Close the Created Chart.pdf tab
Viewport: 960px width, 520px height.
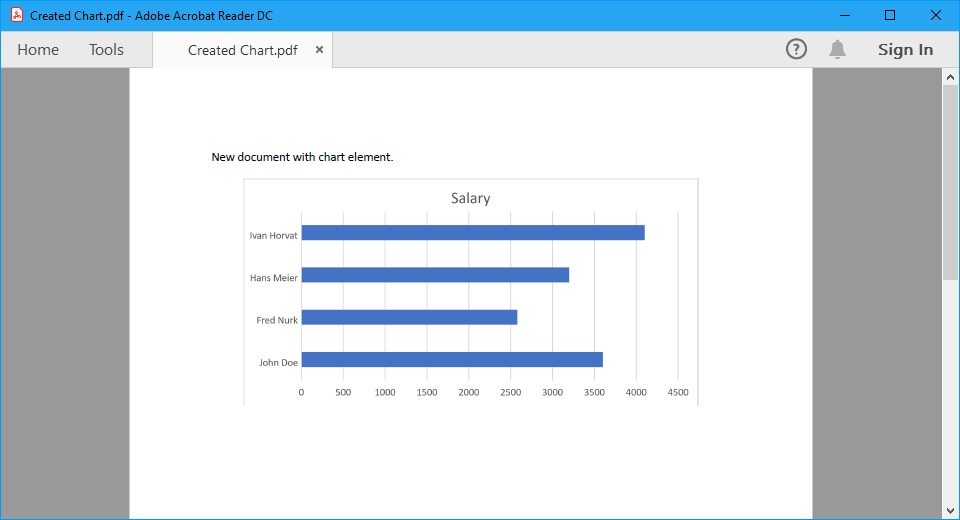[x=319, y=50]
